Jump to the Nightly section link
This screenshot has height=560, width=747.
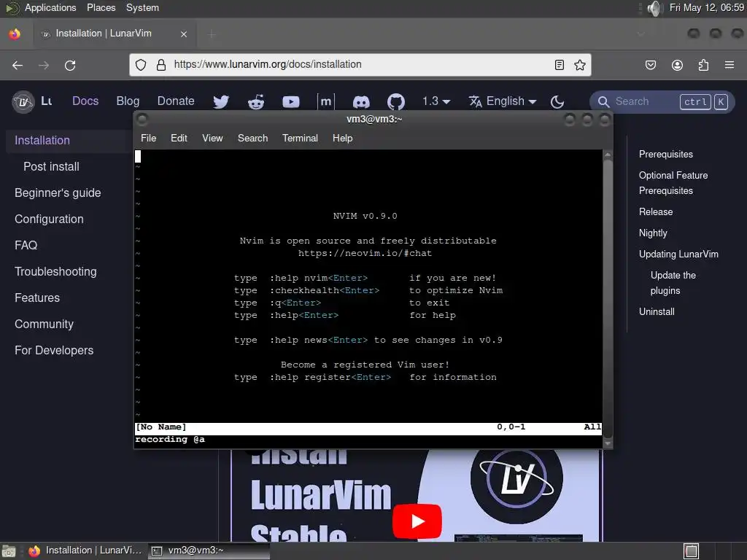point(653,233)
